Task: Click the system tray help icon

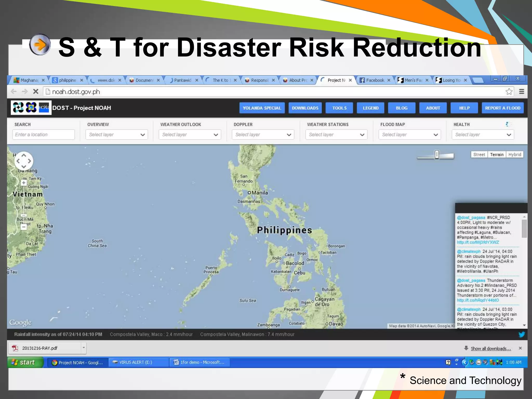Action: 448,362
